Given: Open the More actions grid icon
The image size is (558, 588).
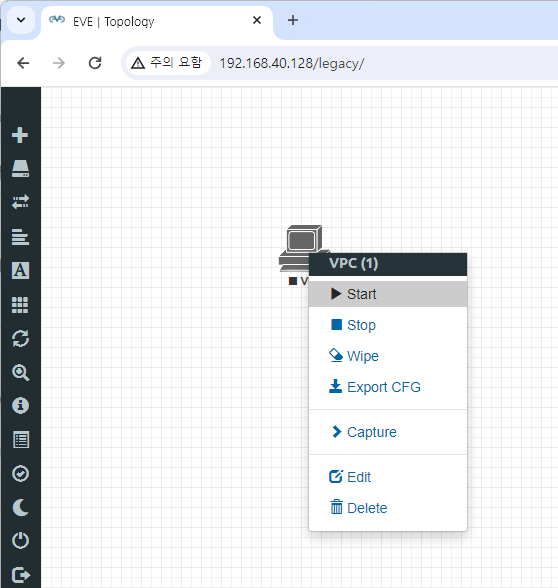Looking at the screenshot, I should point(20,305).
